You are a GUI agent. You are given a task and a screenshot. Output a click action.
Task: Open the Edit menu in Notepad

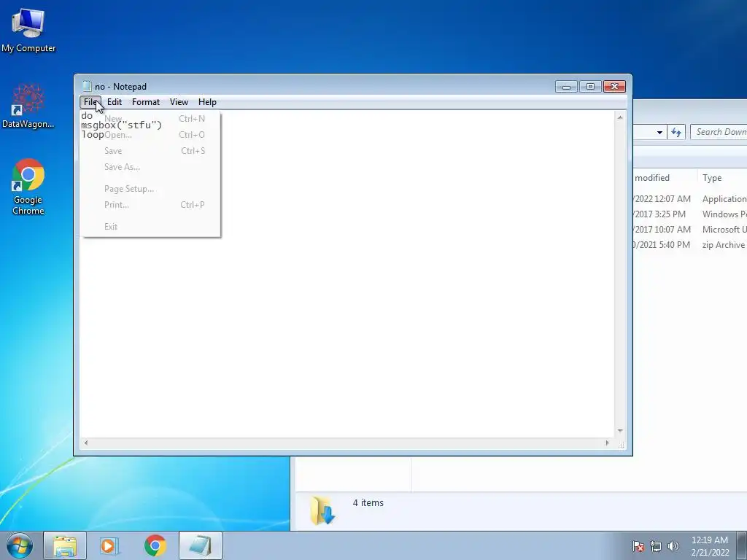point(115,102)
